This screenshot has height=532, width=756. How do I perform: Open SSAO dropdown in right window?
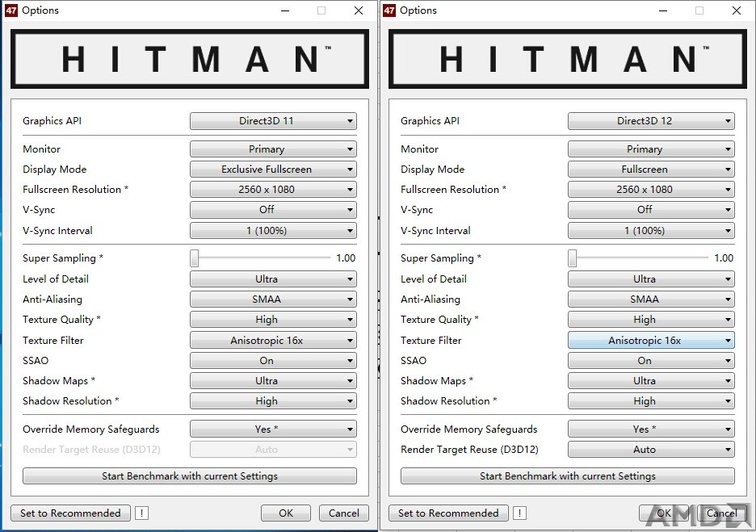click(651, 360)
